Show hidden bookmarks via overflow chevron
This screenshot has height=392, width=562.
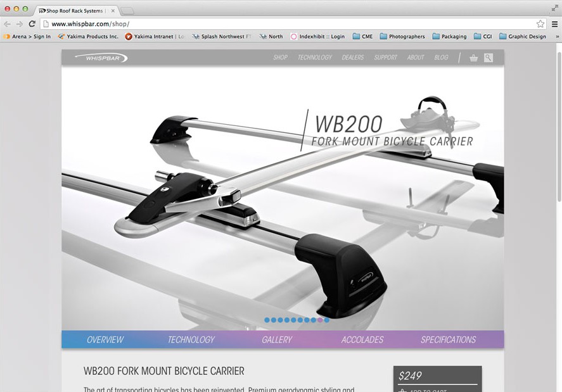pos(557,37)
